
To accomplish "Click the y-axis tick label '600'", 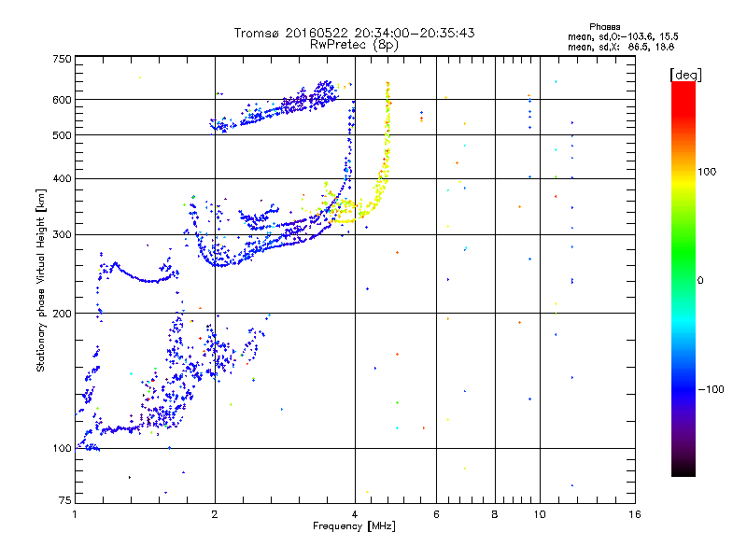I will click(62, 100).
